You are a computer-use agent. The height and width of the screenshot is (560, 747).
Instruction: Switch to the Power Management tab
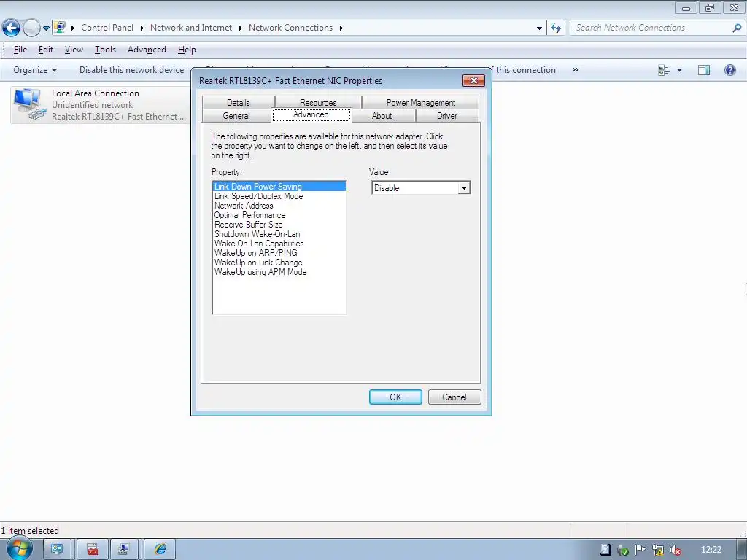(421, 102)
